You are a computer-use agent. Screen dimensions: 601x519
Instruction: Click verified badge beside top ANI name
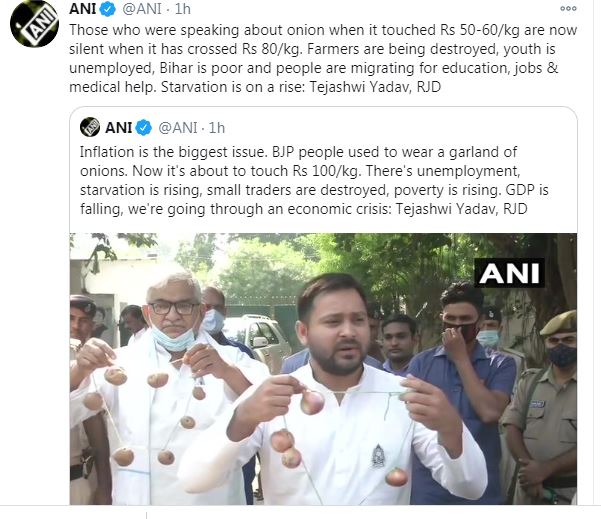click(108, 9)
